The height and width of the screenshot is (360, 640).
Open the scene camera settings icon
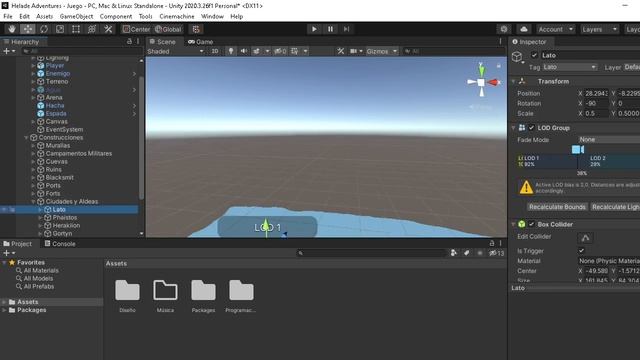pyautogui.click(x=353, y=51)
